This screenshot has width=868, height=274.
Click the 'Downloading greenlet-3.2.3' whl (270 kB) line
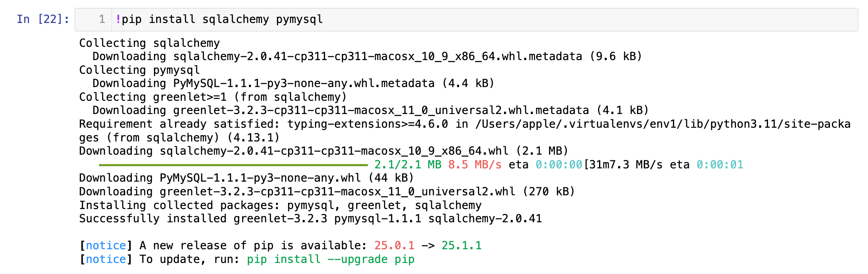(x=327, y=192)
